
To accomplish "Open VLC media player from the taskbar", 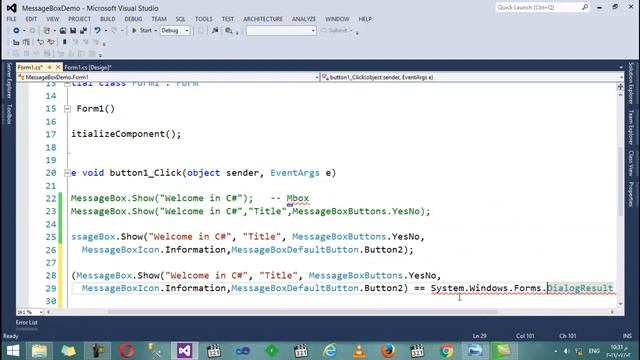I will tap(359, 351).
